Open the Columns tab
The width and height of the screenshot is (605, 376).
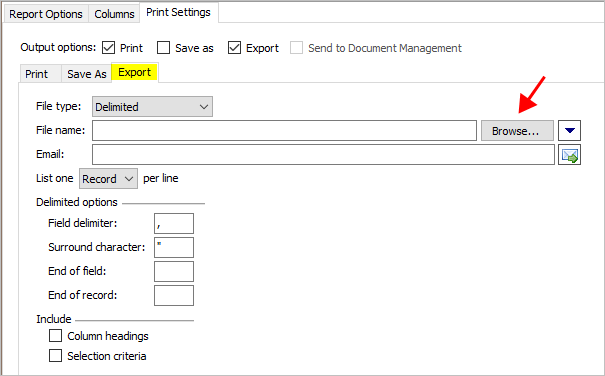[114, 14]
